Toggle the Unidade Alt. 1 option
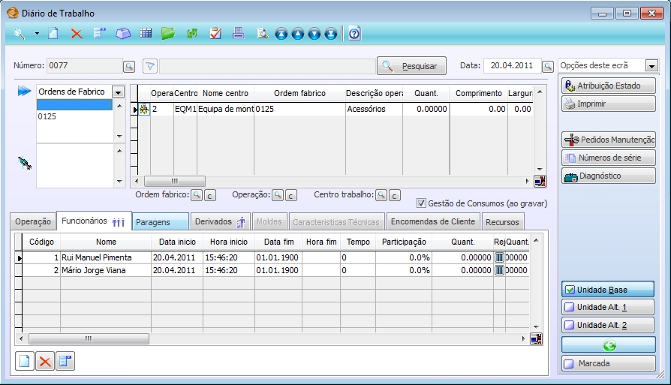This screenshot has width=671, height=385. [x=608, y=307]
